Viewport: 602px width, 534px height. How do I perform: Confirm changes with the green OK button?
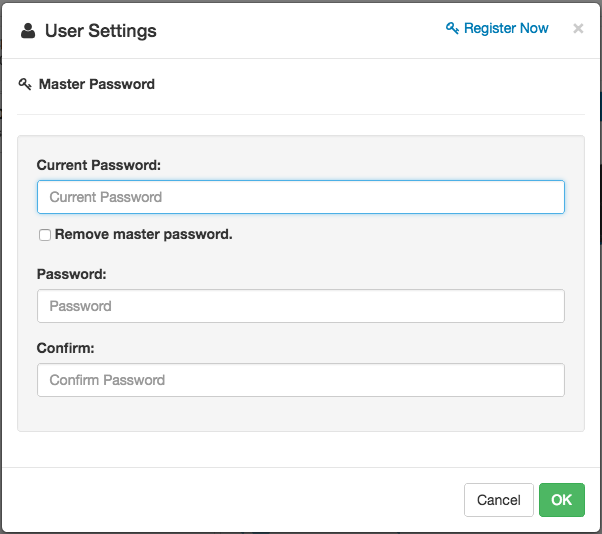point(562,500)
